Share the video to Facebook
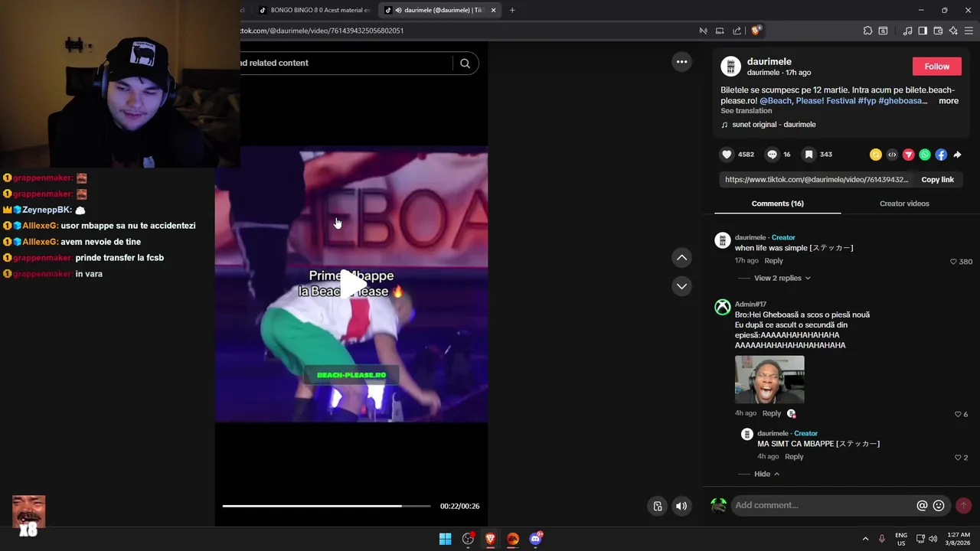This screenshot has width=980, height=551. [x=941, y=155]
